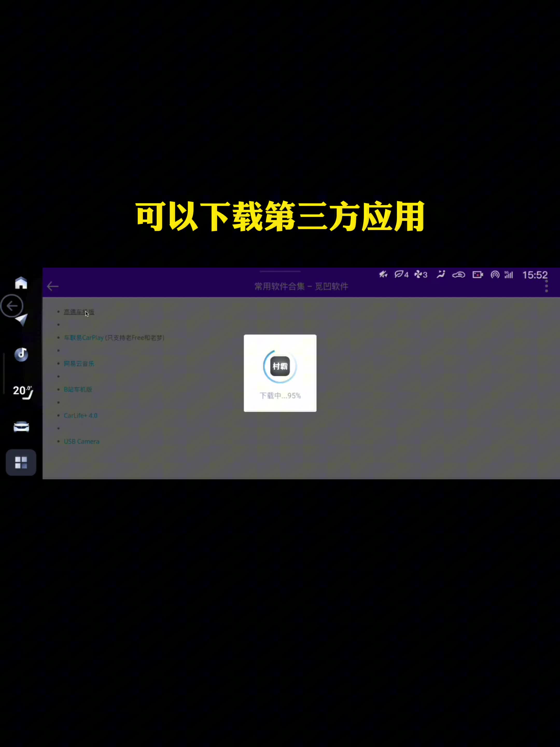560x747 pixels.
Task: Tap the airflow level 4 indicator
Action: click(401, 275)
